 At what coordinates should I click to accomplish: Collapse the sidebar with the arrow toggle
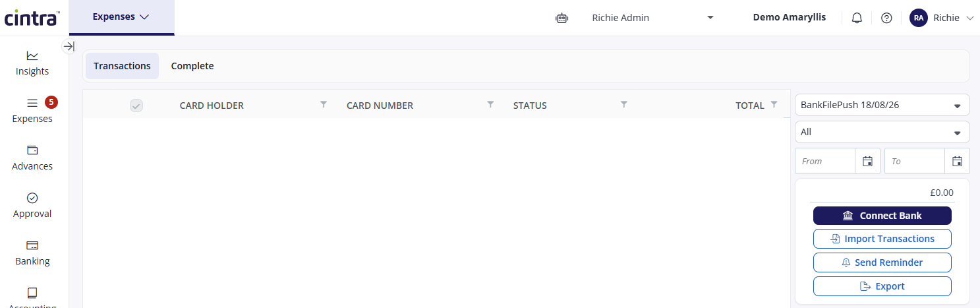point(69,46)
